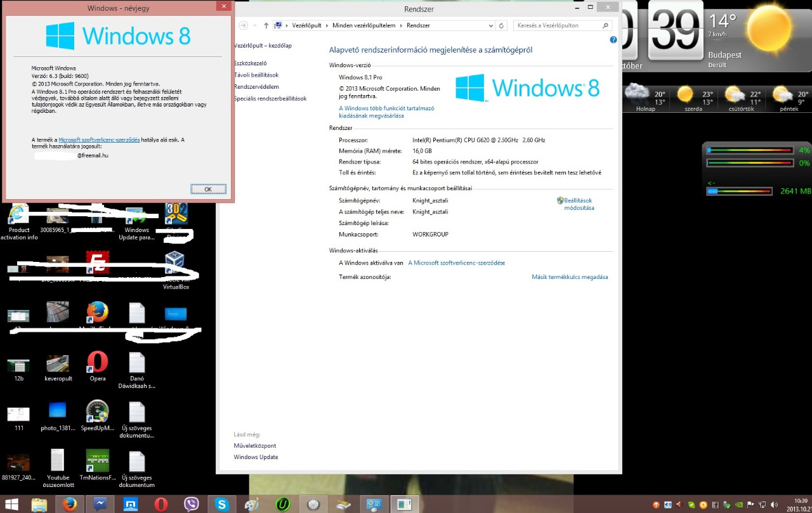Refresh the Rendszer window
The width and height of the screenshot is (812, 513).
[x=502, y=25]
